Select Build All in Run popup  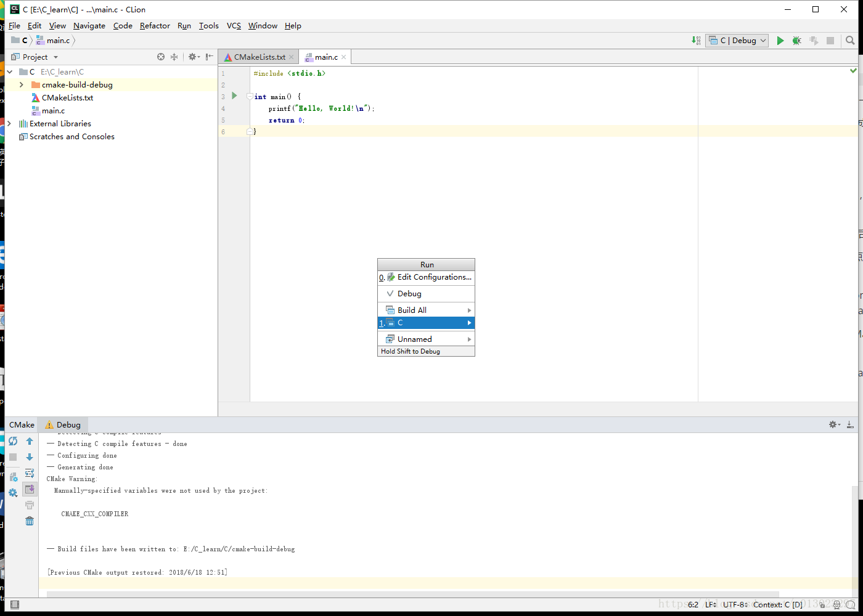coord(412,310)
